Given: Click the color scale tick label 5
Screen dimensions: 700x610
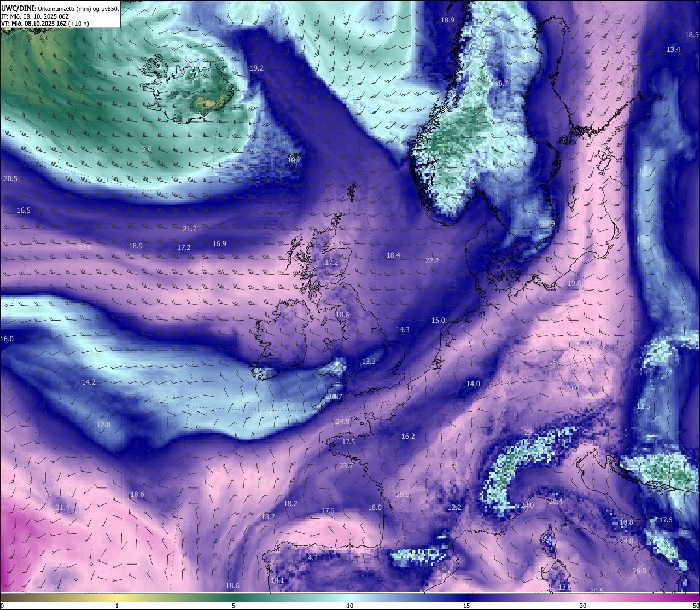Looking at the screenshot, I should [x=234, y=606].
